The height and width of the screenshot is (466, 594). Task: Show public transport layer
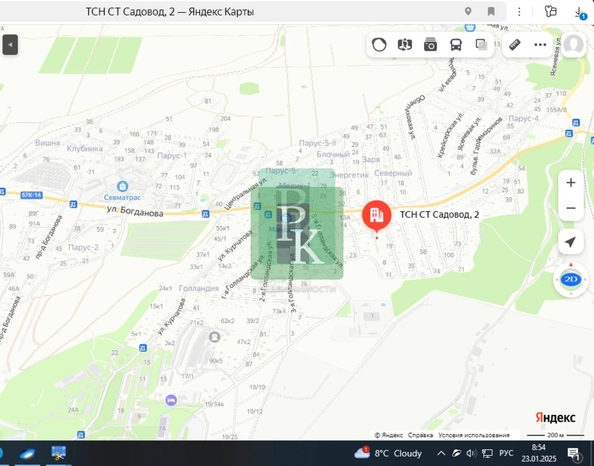[x=456, y=45]
